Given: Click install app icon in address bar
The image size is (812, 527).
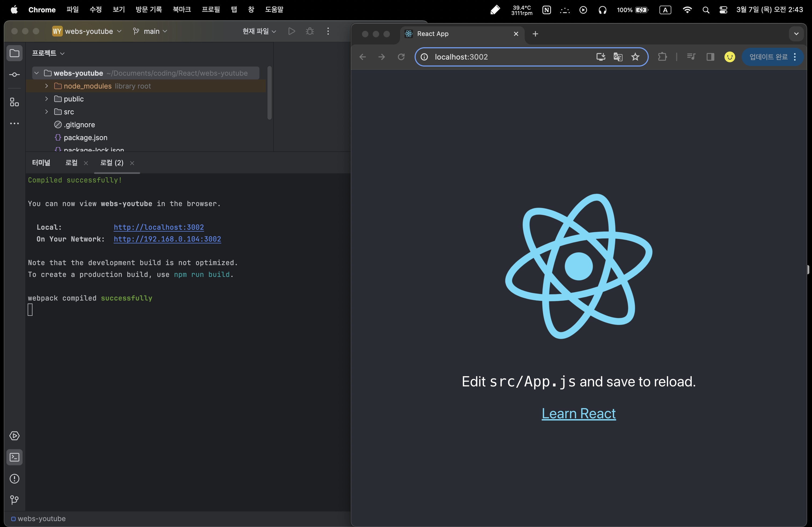Looking at the screenshot, I should click(x=601, y=57).
